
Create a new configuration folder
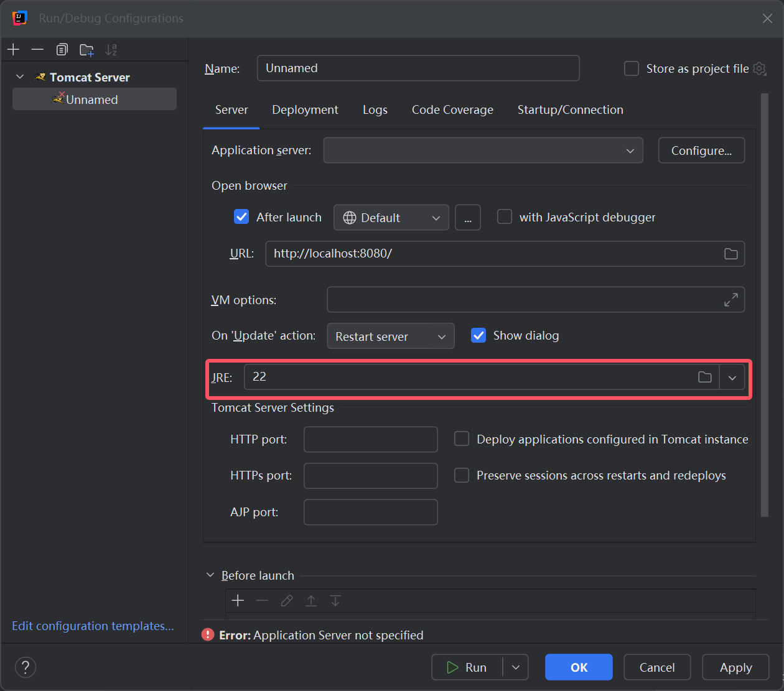tap(86, 50)
